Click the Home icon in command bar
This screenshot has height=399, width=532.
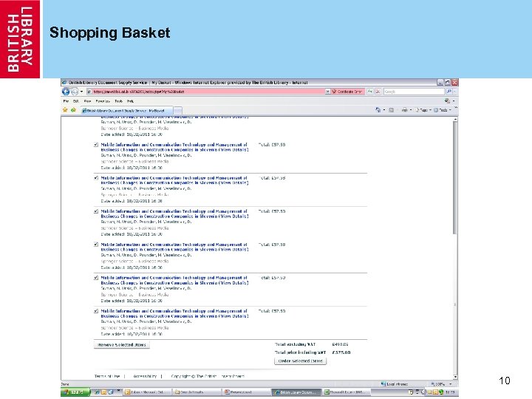pos(378,110)
